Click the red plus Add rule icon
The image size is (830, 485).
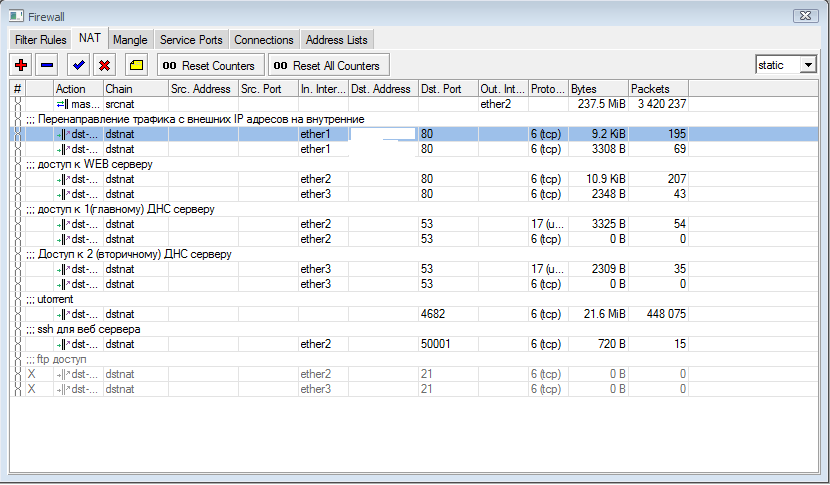click(x=20, y=65)
